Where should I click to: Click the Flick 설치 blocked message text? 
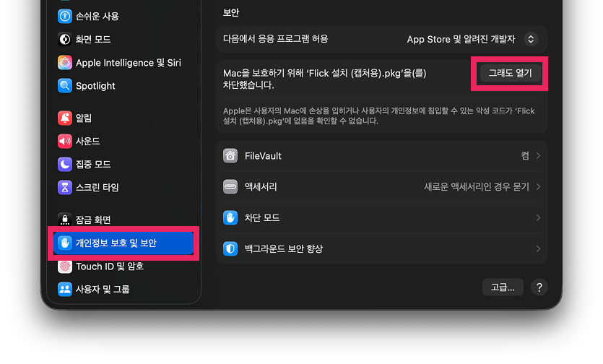click(x=324, y=79)
